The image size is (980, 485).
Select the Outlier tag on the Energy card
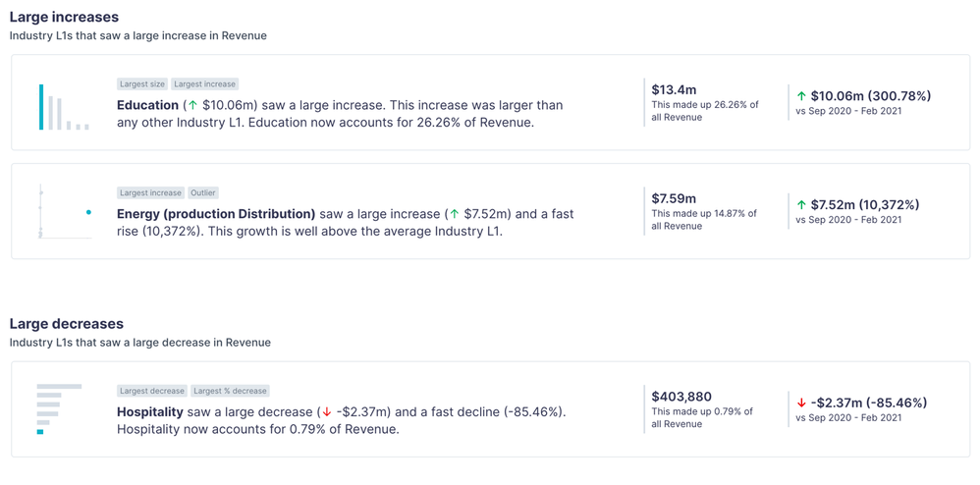click(x=203, y=193)
